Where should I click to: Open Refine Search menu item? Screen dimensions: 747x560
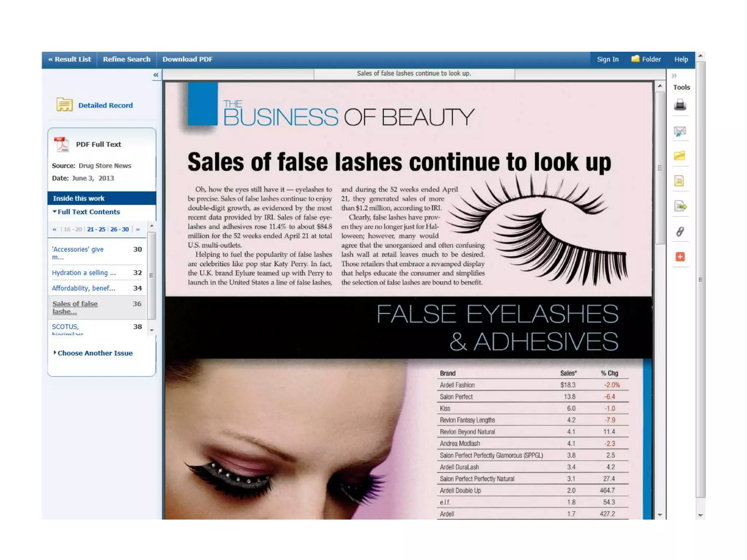coord(126,59)
